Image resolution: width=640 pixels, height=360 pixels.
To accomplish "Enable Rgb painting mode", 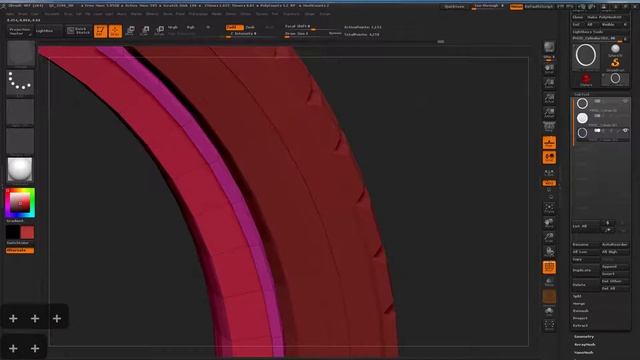I will click(191, 27).
